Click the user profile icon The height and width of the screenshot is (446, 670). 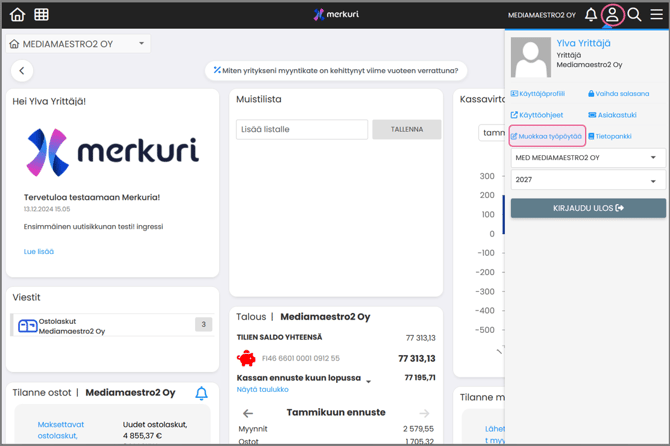click(612, 15)
